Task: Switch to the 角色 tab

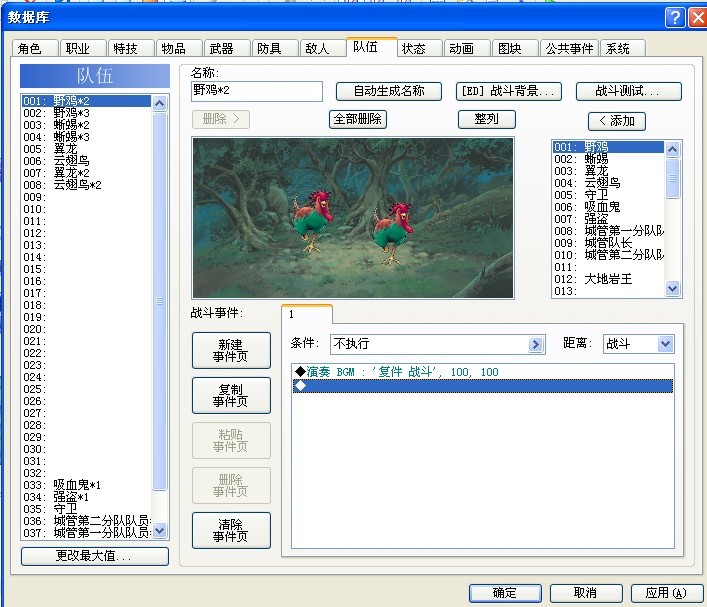Action: click(x=35, y=48)
